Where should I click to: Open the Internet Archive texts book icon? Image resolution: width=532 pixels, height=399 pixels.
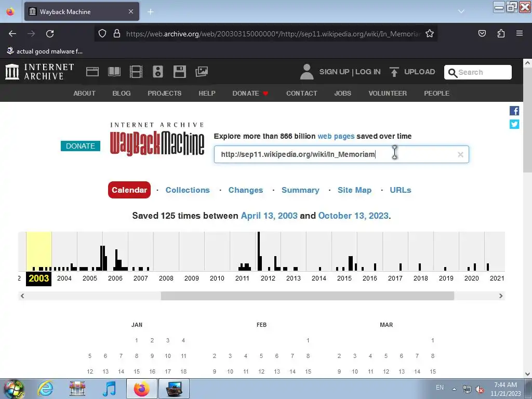tap(114, 72)
